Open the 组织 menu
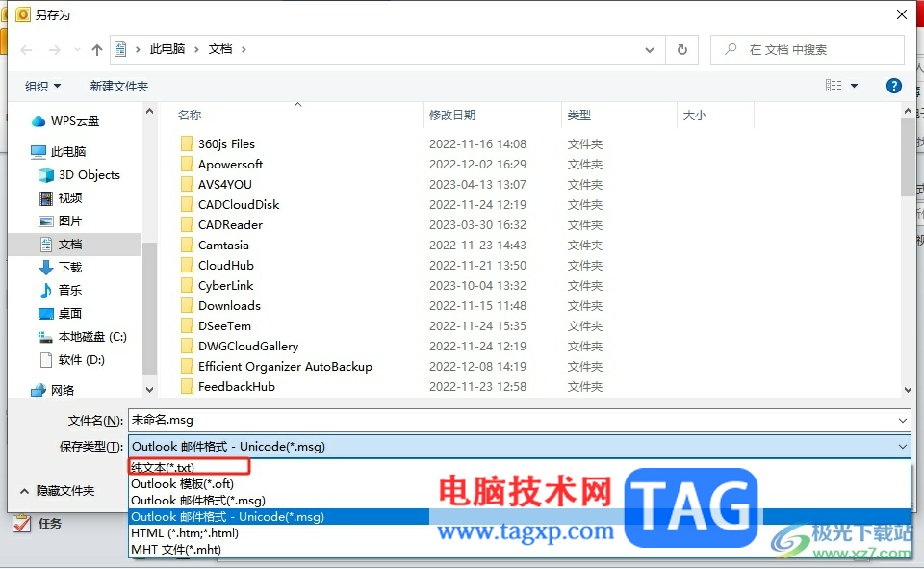 [42, 86]
